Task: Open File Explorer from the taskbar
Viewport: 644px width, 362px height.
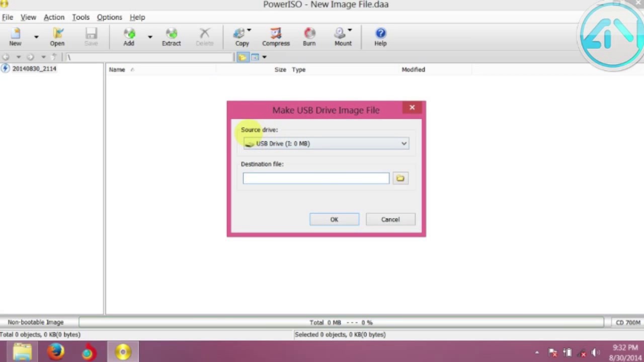Action: point(22,351)
